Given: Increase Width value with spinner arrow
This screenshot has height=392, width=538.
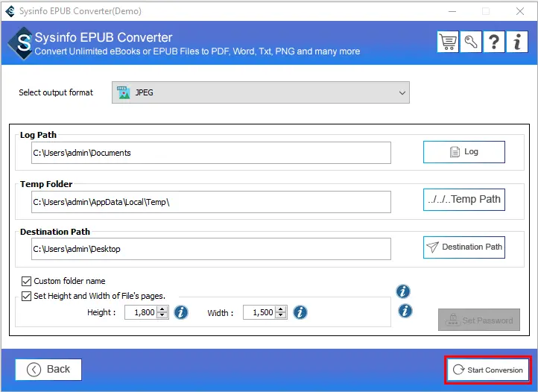Looking at the screenshot, I should (x=282, y=309).
